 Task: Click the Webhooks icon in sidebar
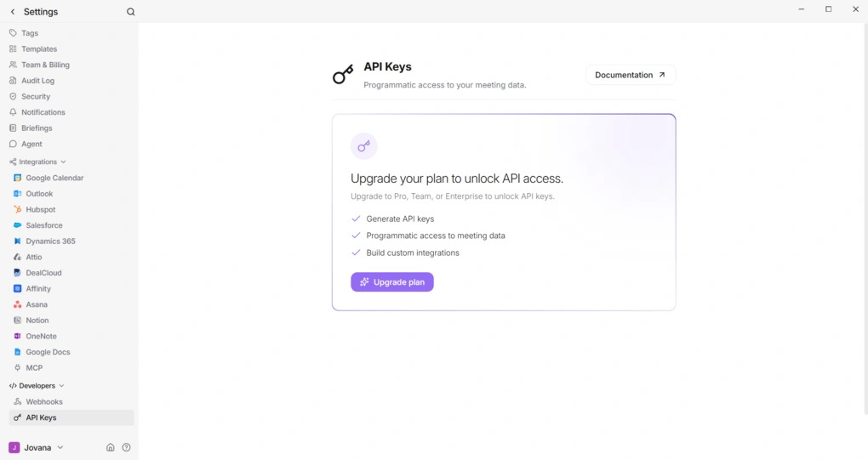coord(17,402)
